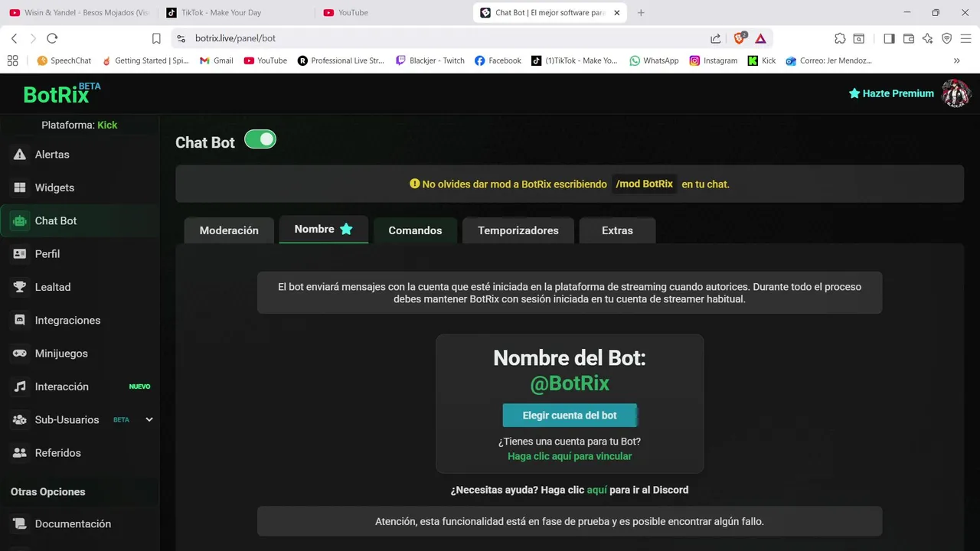This screenshot has width=980, height=551.
Task: Click the user avatar at top right
Action: pyautogui.click(x=955, y=93)
